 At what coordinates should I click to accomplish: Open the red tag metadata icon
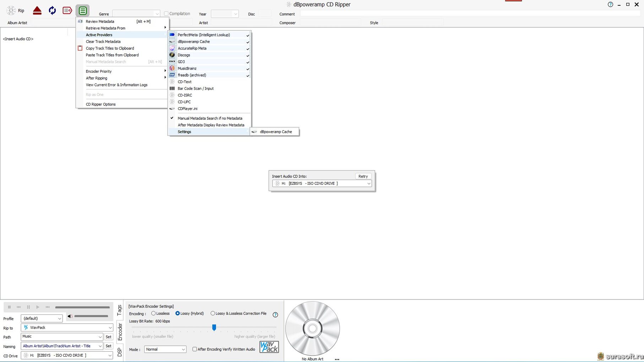click(x=67, y=11)
